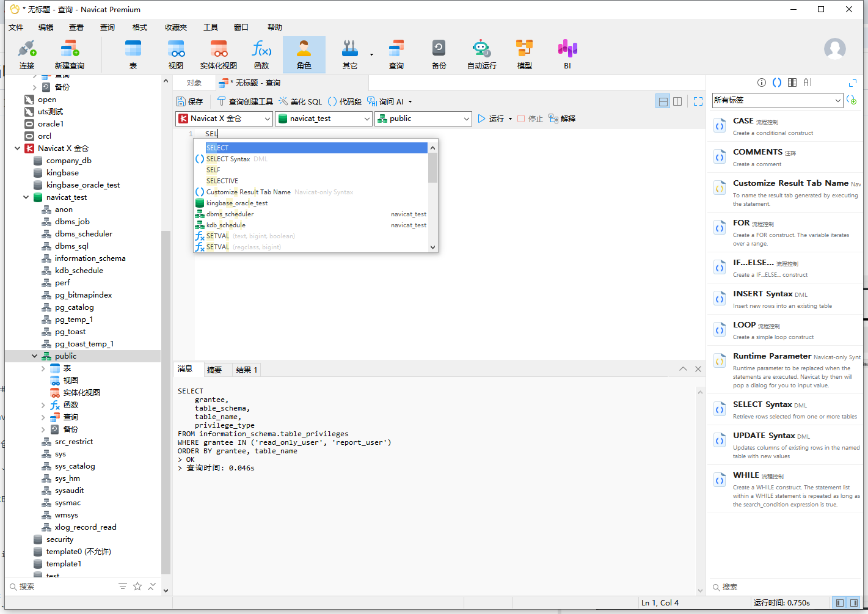Show the code snippets pane icon
This screenshot has height=614, width=868.
click(x=777, y=82)
